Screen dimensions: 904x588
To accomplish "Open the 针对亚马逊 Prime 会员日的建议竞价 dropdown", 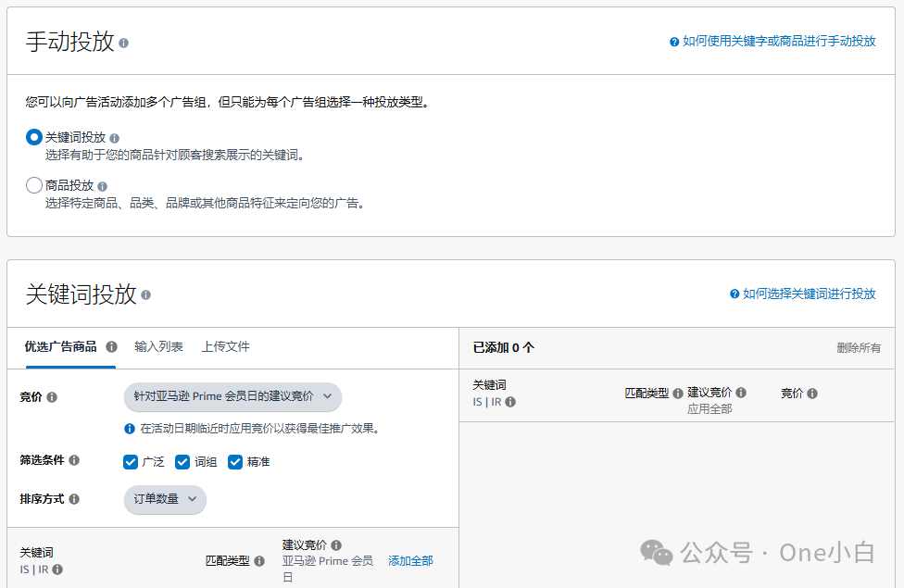I will [x=232, y=396].
